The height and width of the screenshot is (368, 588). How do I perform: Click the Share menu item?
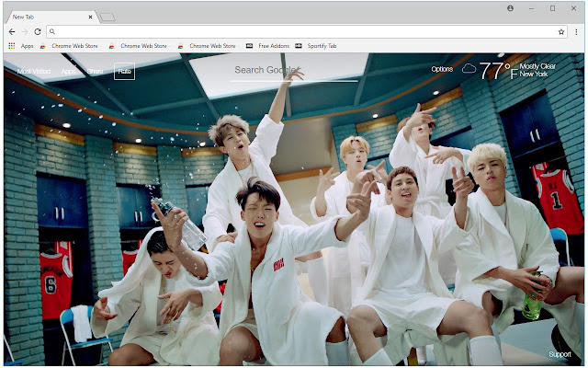(95, 72)
